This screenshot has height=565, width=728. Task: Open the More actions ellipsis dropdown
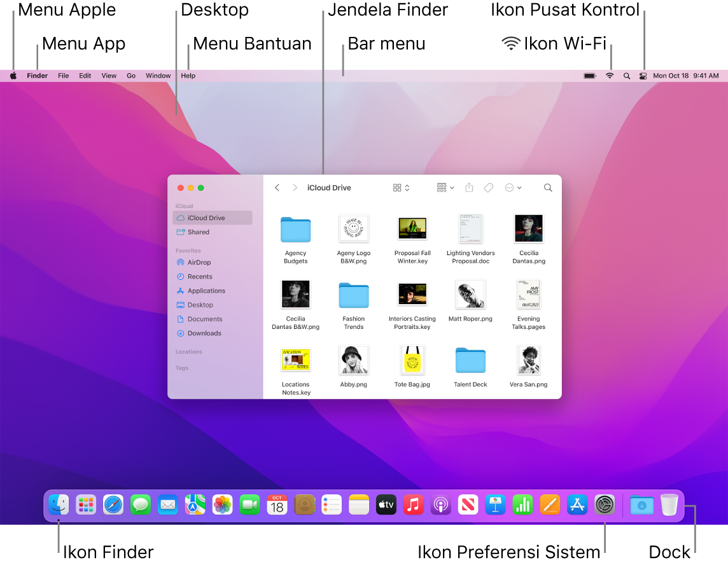(x=513, y=188)
